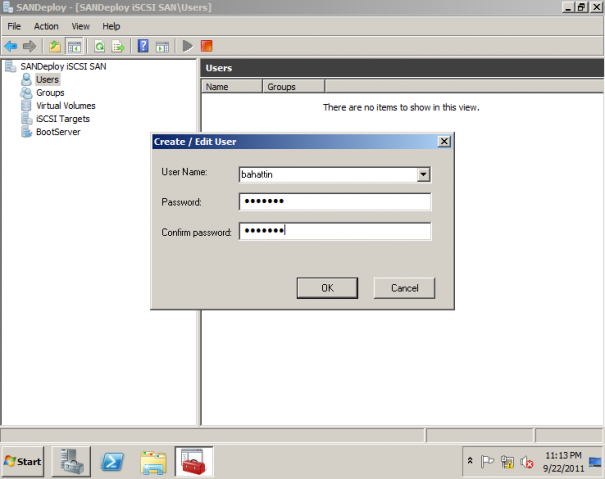Open Windows Explorer folder taskbar icon
The height and width of the screenshot is (479, 605).
click(x=153, y=461)
